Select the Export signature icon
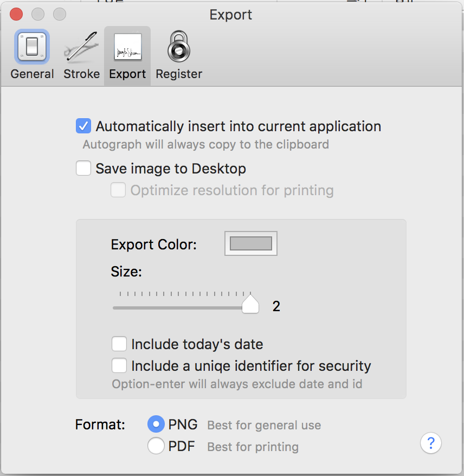This screenshot has width=464, height=476. pos(127,46)
